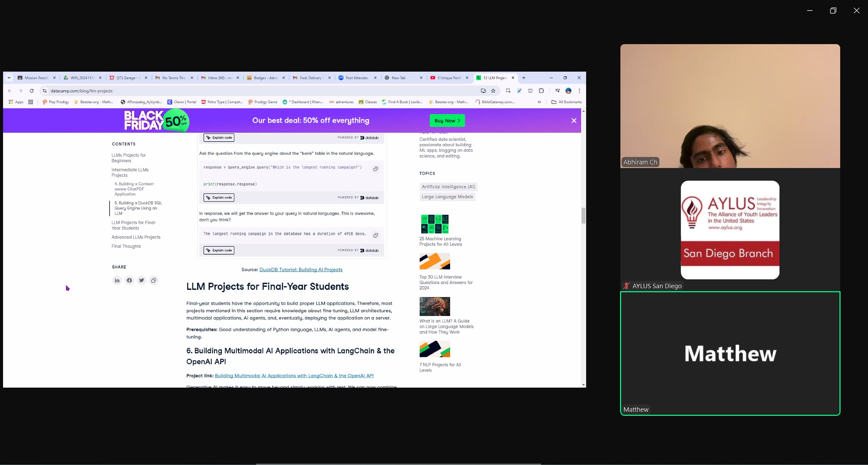This screenshot has height=465, width=868.
Task: Open Top 30 LLM Interview Questions article
Action: pyautogui.click(x=446, y=282)
